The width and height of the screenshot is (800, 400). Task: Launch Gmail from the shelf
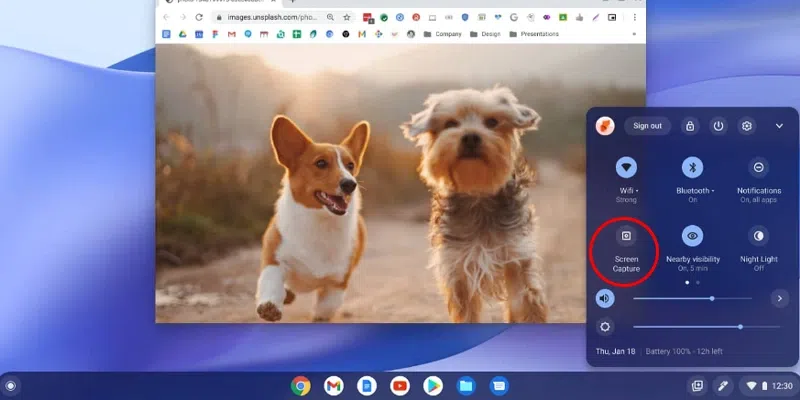click(x=334, y=386)
